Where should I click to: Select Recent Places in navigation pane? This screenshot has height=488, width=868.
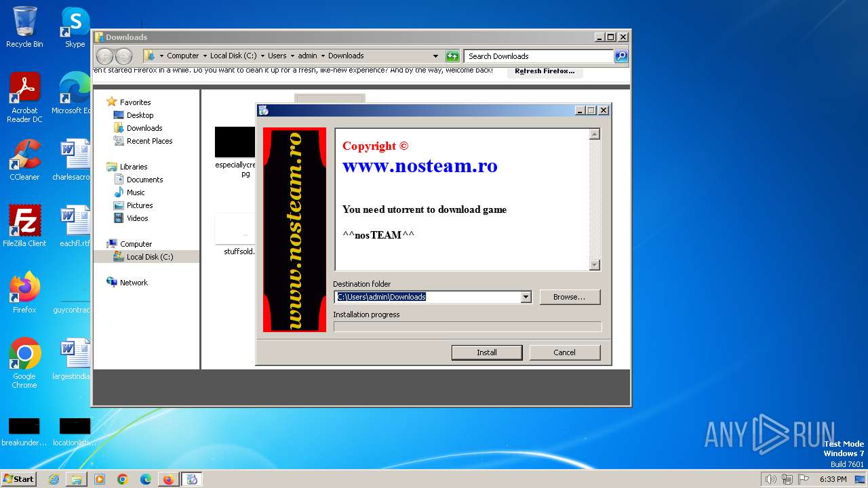149,141
